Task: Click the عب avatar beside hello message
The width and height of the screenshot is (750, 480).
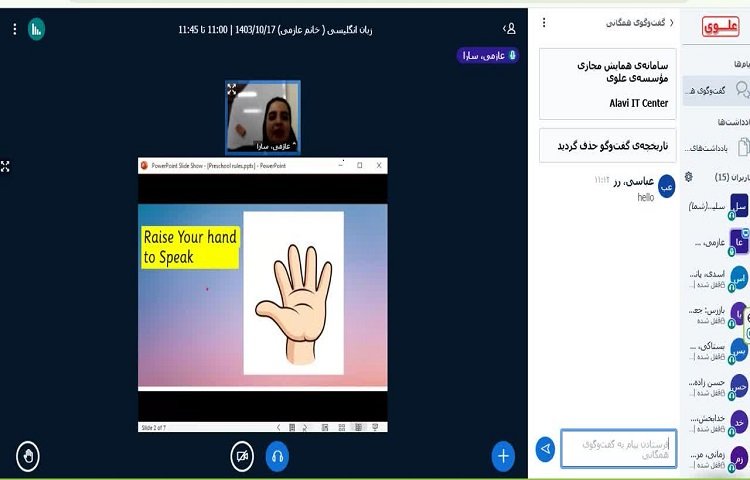Action: [x=667, y=186]
